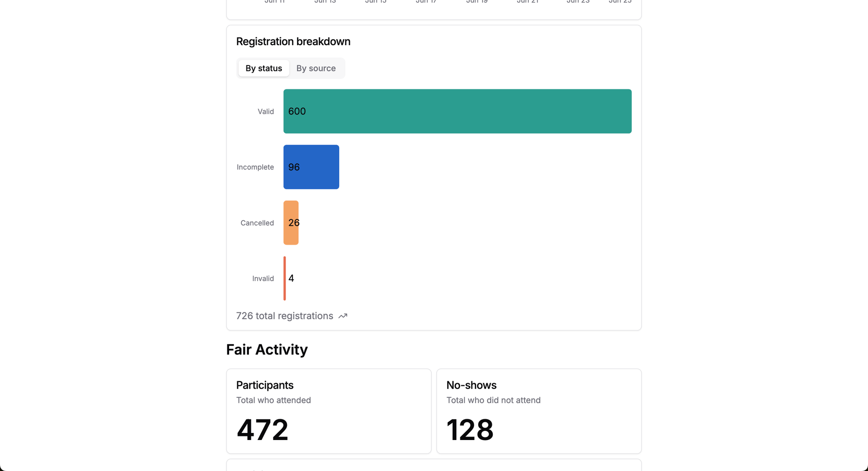Click the blue Incomplete bar

311,167
